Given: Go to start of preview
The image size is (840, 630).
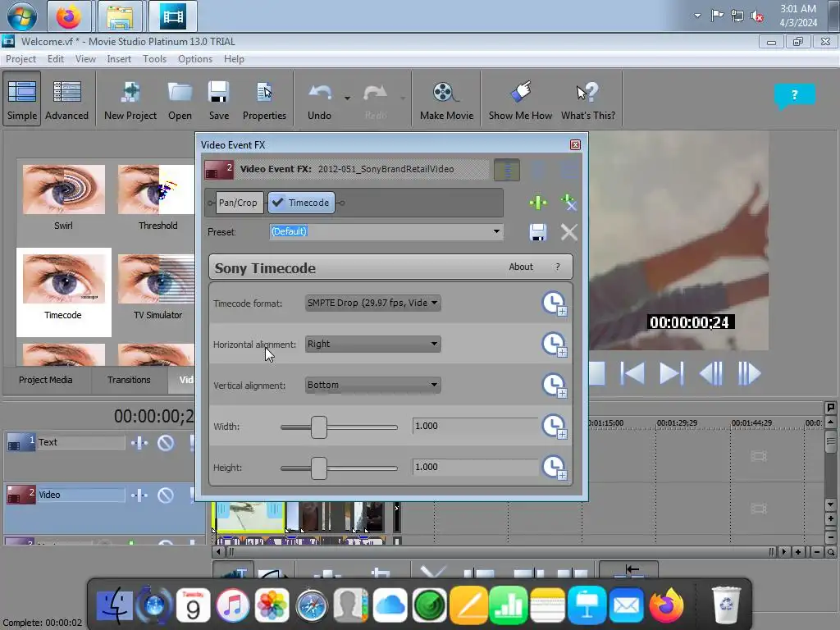Looking at the screenshot, I should [x=632, y=373].
